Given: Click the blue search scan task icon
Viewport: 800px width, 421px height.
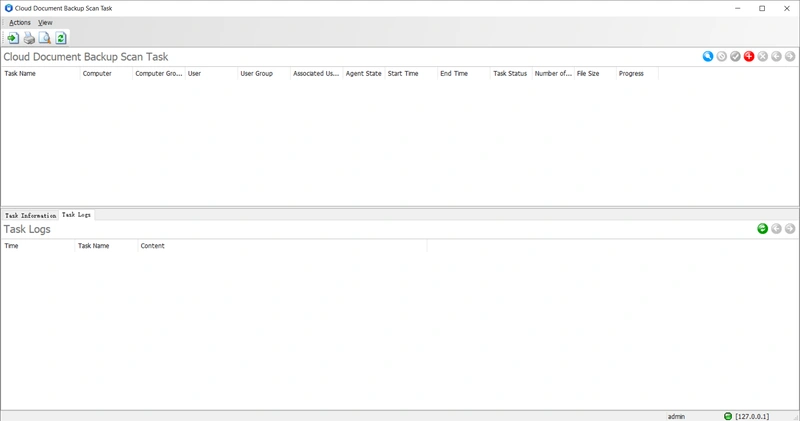Looking at the screenshot, I should 708,56.
